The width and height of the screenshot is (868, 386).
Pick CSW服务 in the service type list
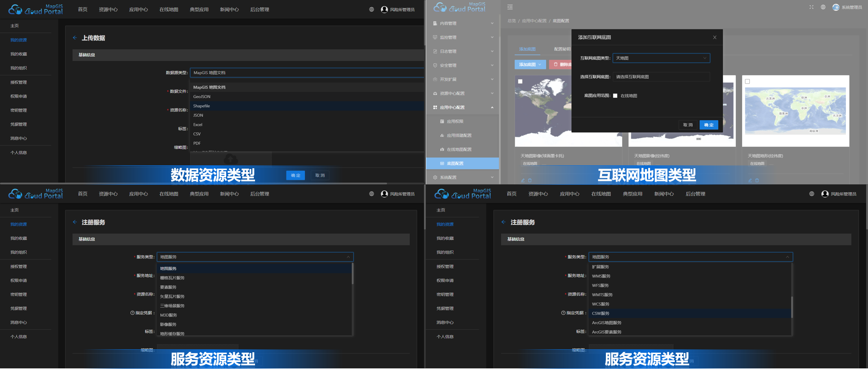[x=690, y=313]
